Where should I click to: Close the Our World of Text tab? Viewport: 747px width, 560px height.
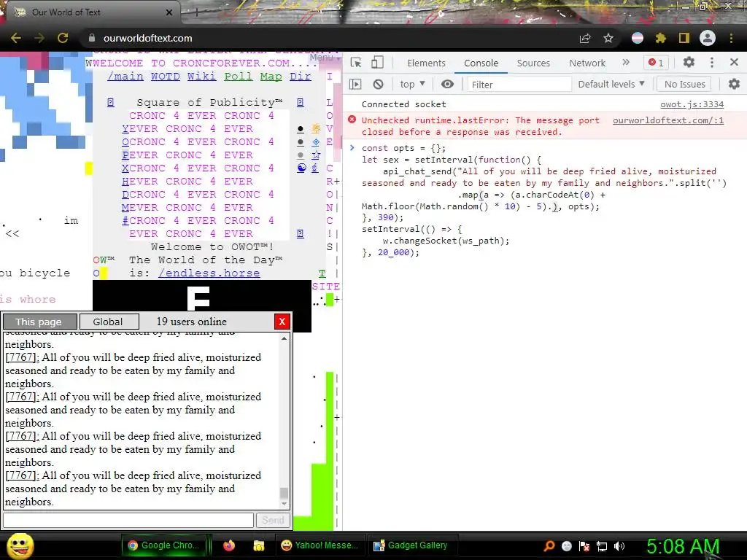[x=169, y=12]
